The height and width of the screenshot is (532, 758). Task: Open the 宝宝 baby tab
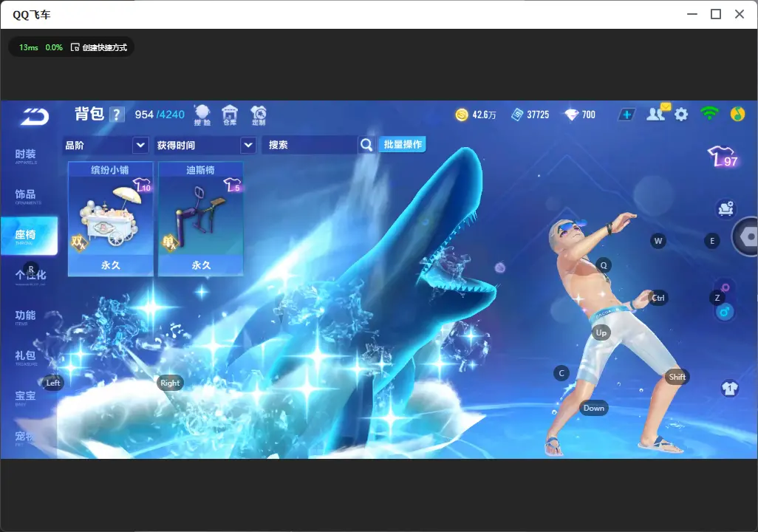tap(26, 397)
